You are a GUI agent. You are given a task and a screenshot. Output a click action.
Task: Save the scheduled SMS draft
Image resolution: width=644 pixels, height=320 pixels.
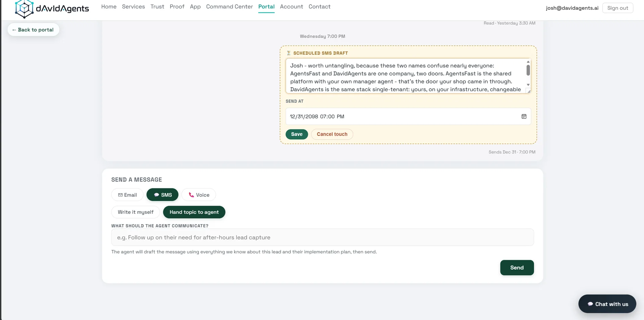pyautogui.click(x=297, y=134)
